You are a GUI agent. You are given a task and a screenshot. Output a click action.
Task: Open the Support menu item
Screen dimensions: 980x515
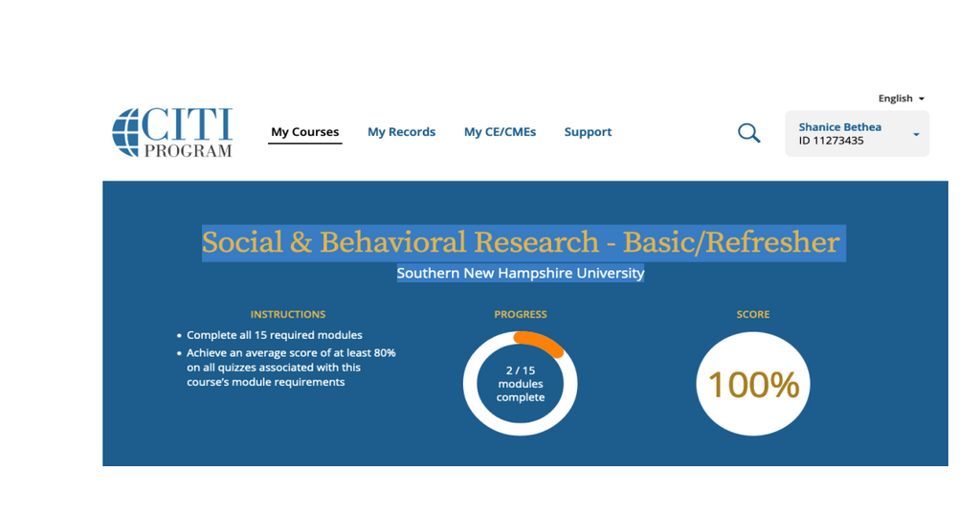588,132
